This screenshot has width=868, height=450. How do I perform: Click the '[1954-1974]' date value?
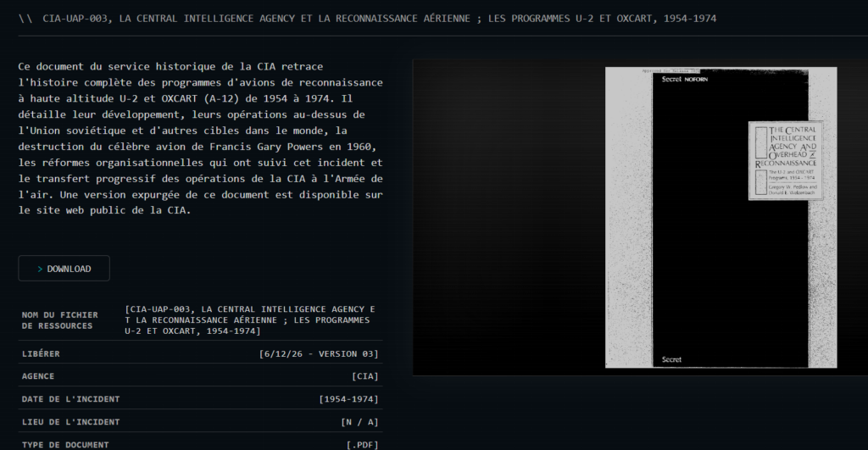coord(348,399)
